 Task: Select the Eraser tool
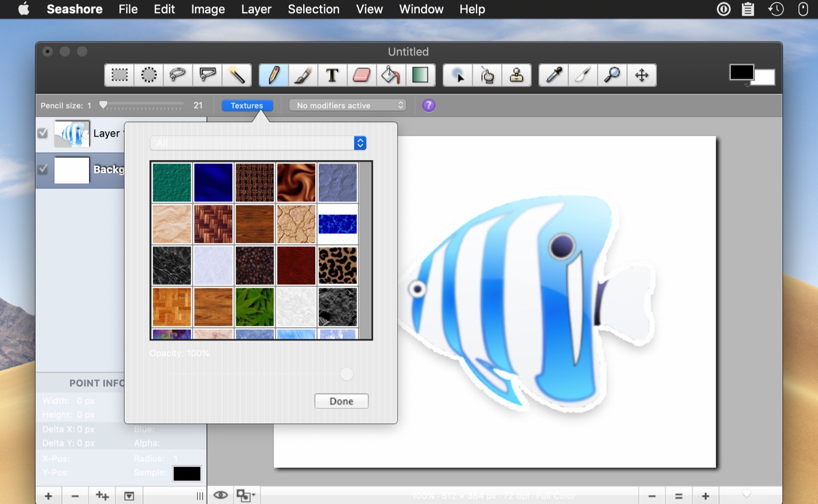click(361, 75)
